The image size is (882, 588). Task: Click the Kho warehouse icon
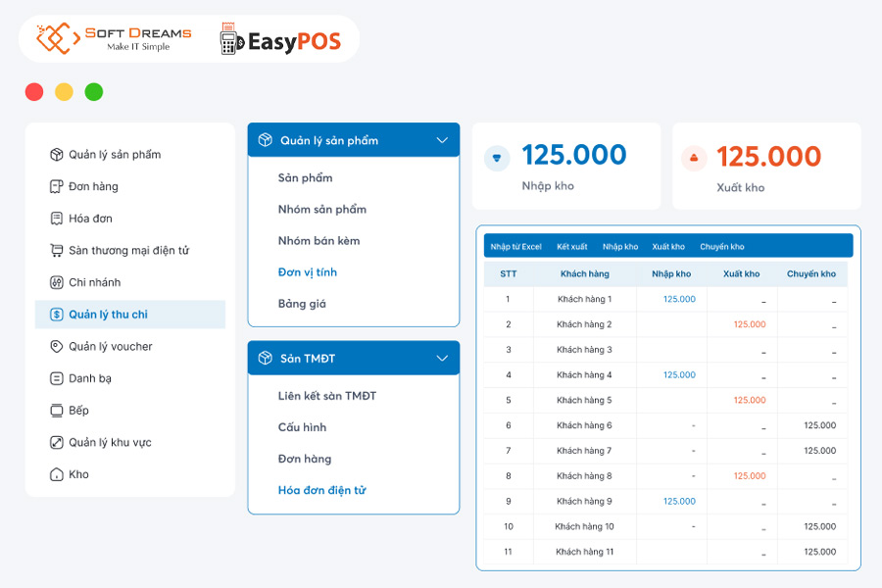[x=56, y=474]
